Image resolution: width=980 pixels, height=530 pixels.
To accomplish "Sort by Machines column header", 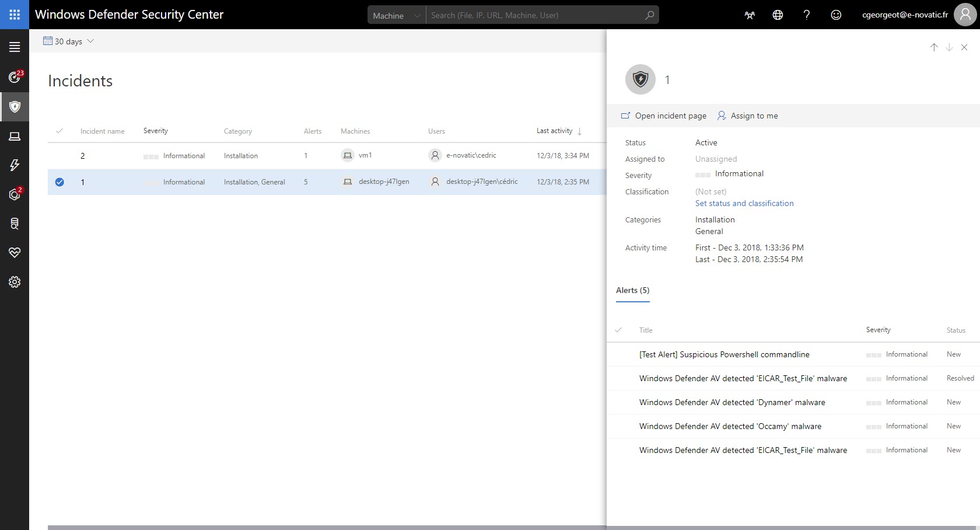I will tap(355, 131).
